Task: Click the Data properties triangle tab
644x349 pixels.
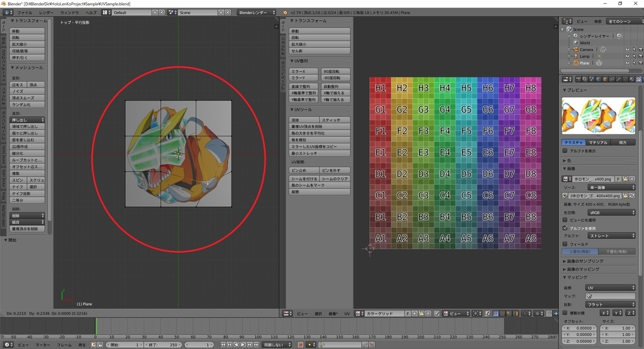Action: click(x=625, y=79)
